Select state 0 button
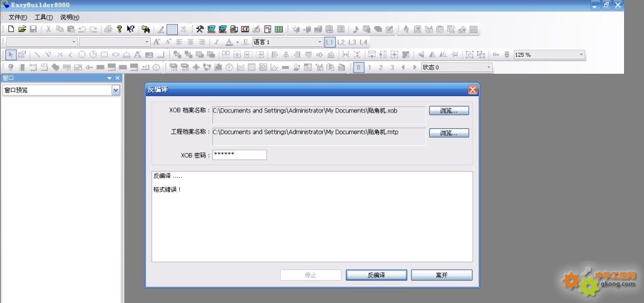 pos(358,67)
